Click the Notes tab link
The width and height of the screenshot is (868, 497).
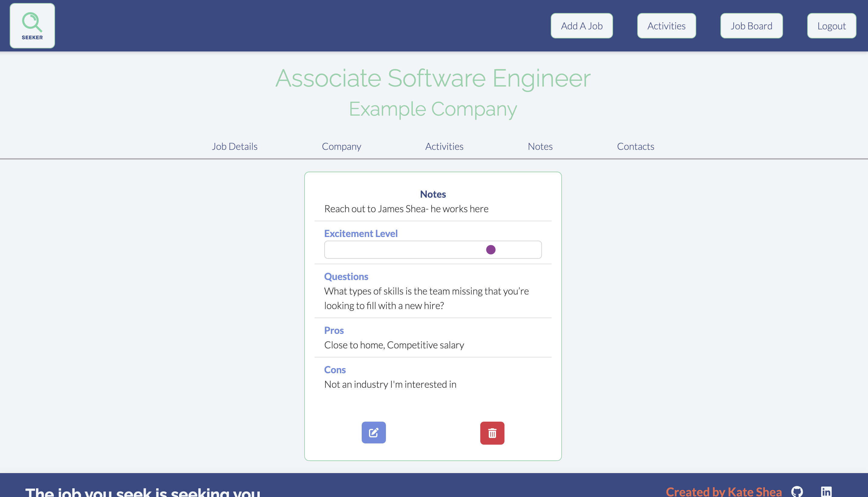(x=540, y=146)
